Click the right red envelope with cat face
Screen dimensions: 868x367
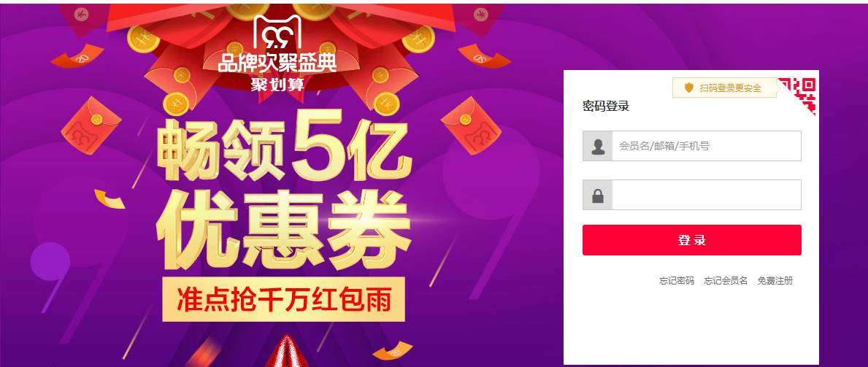471,125
